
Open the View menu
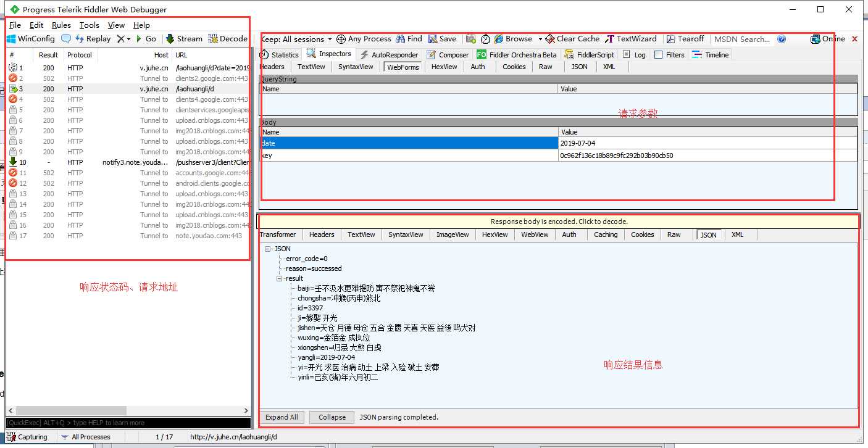[116, 25]
